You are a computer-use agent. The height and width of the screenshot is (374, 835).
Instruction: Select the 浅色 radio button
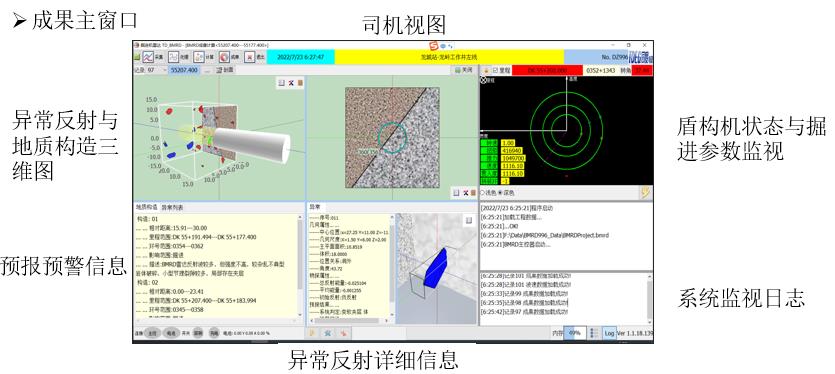pos(483,192)
